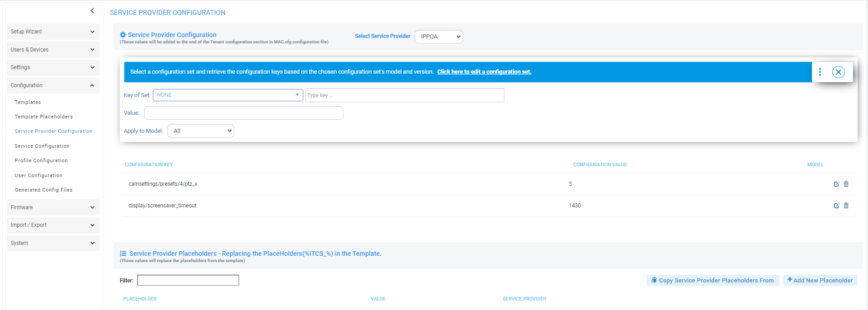Expand the Settings menu
The image size is (868, 310).
coord(53,67)
